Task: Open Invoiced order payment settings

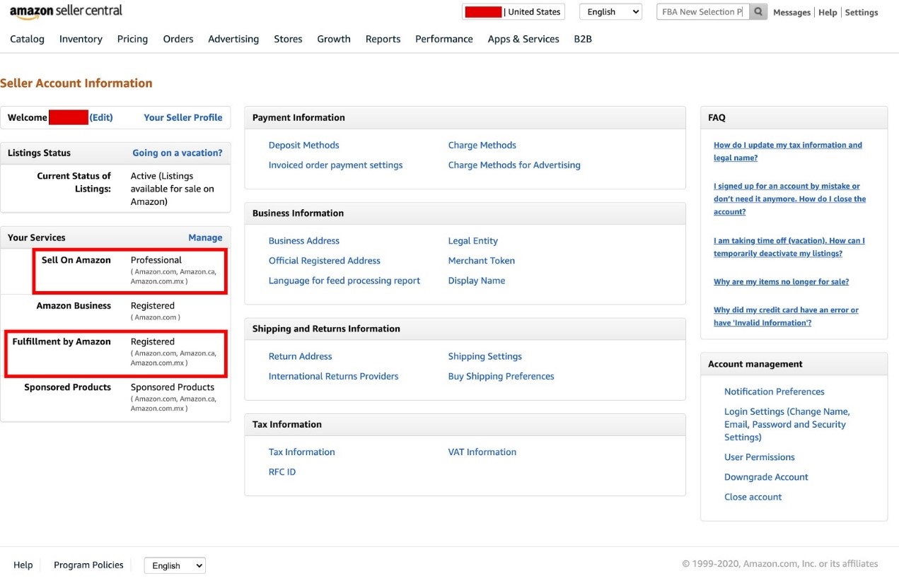Action: point(335,165)
